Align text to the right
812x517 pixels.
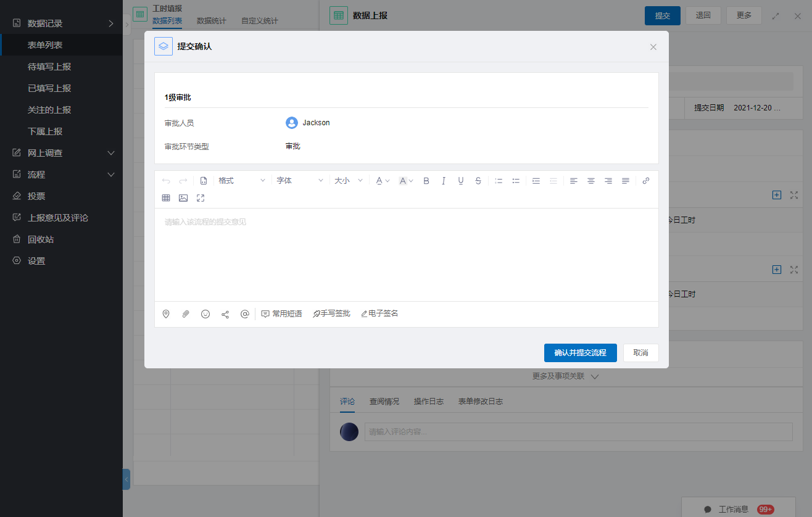tap(608, 181)
